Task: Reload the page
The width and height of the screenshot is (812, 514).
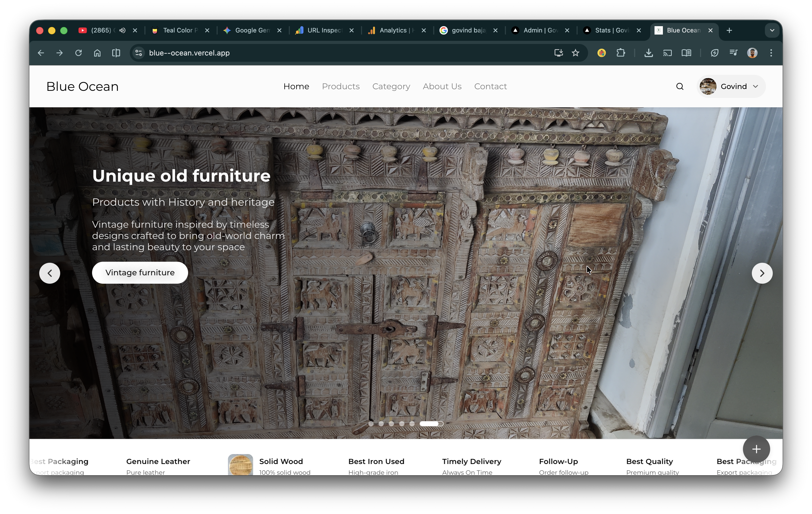Action: click(x=78, y=53)
